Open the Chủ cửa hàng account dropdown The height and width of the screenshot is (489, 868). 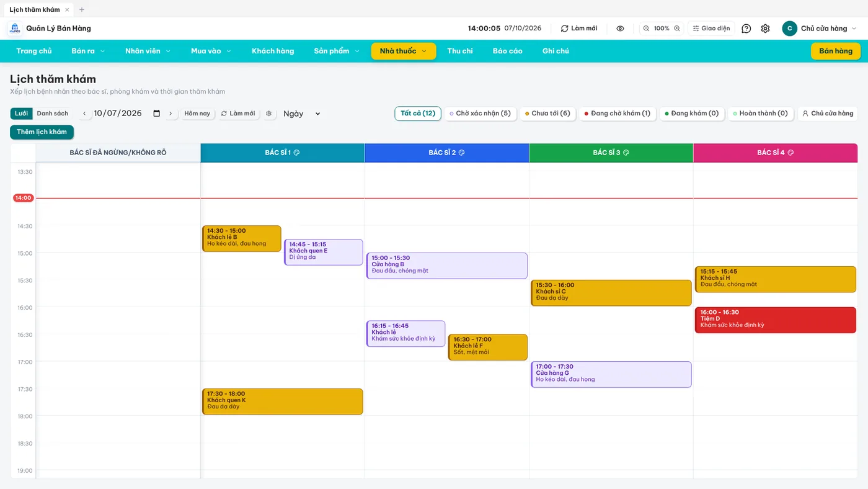click(820, 29)
